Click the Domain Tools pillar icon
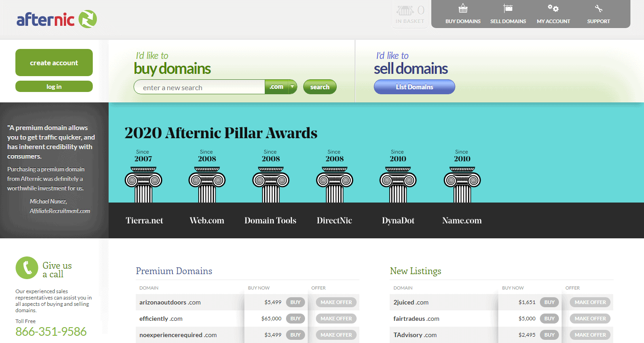This screenshot has height=343, width=644. (x=271, y=184)
